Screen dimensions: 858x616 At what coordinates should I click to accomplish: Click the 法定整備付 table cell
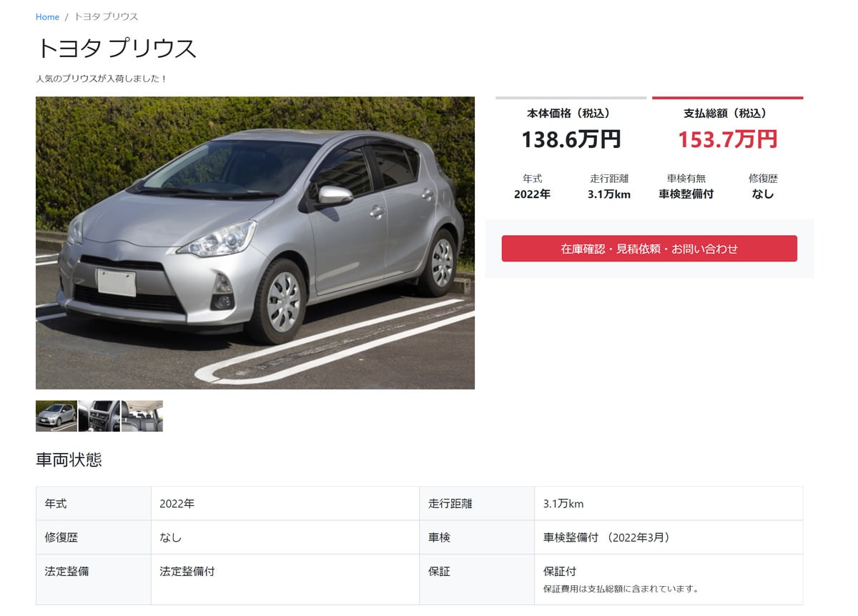pyautogui.click(x=285, y=579)
